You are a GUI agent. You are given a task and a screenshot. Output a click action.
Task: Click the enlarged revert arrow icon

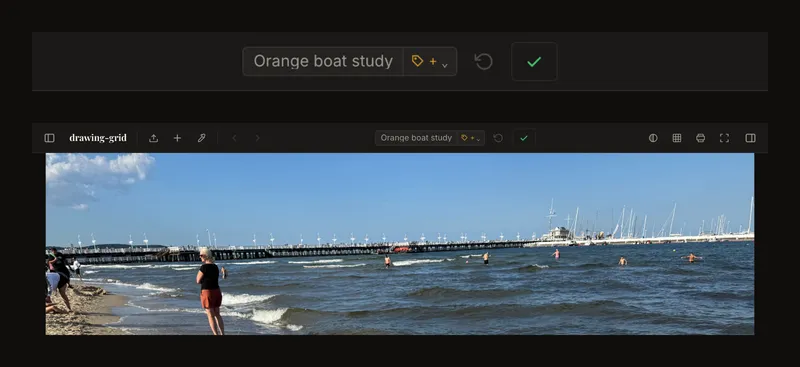pos(484,62)
